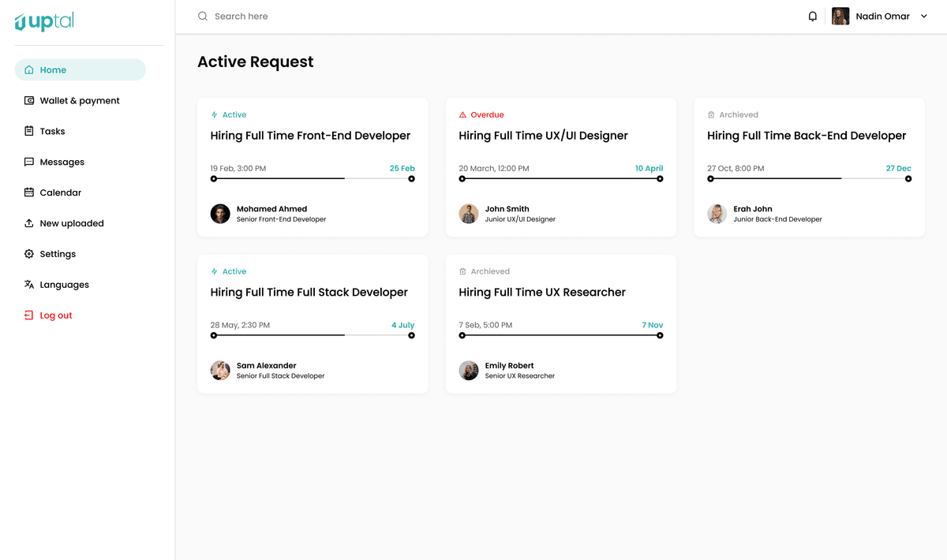Open the Languages translation icon
Image resolution: width=947 pixels, height=560 pixels.
tap(28, 285)
